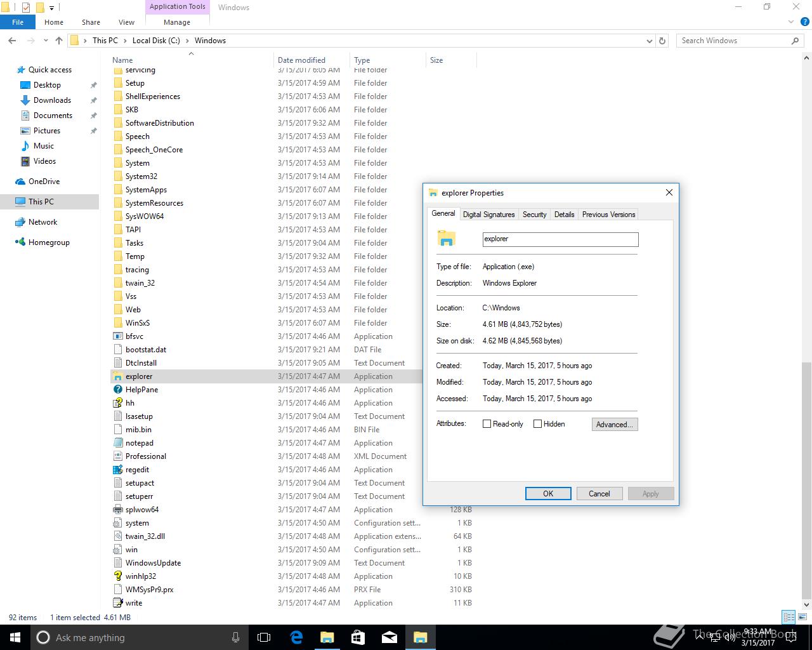Open the Manage ribbon tab
812x650 pixels.
coord(177,22)
